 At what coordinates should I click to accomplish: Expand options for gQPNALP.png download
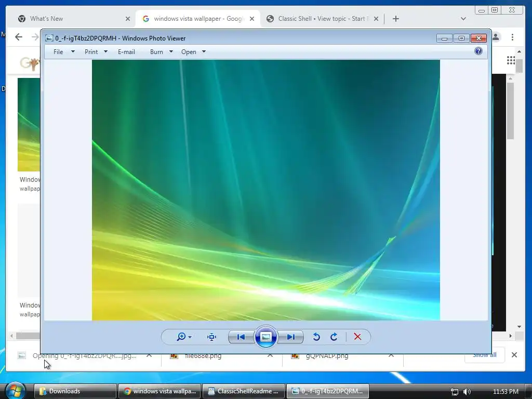click(x=391, y=355)
